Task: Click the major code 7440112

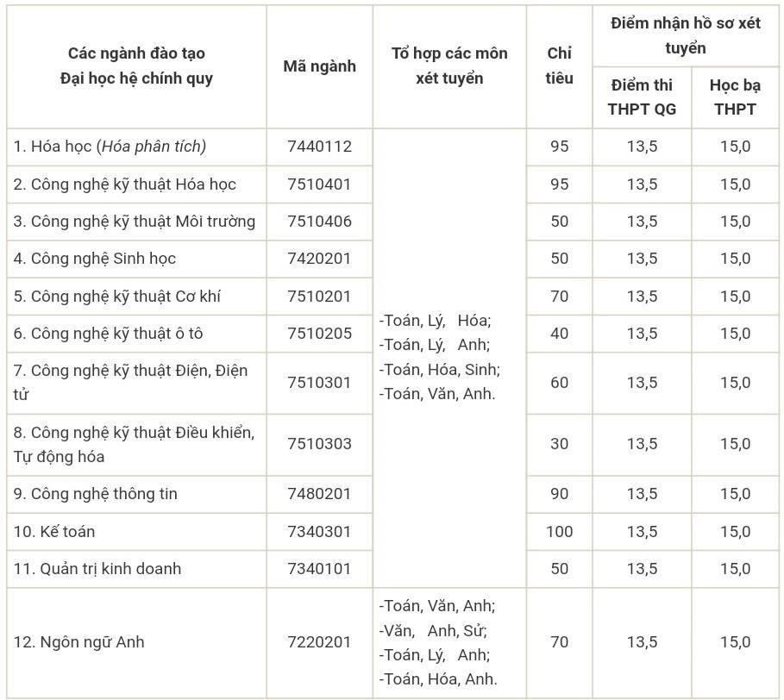Action: coord(319,147)
